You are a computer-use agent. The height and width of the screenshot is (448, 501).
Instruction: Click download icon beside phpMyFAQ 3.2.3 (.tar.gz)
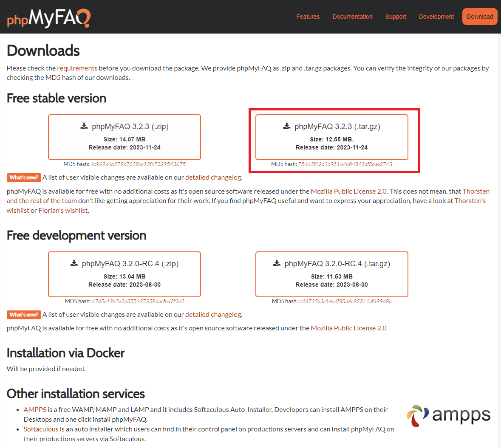pyautogui.click(x=287, y=126)
